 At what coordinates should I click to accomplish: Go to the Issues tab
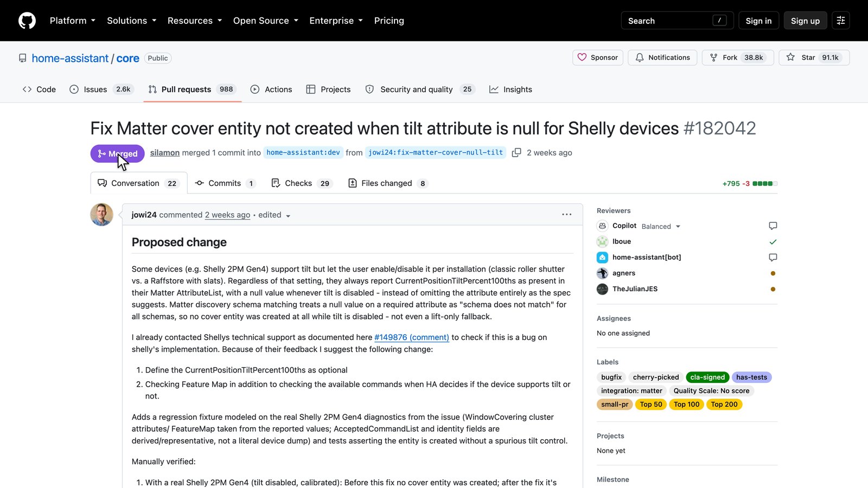click(101, 89)
